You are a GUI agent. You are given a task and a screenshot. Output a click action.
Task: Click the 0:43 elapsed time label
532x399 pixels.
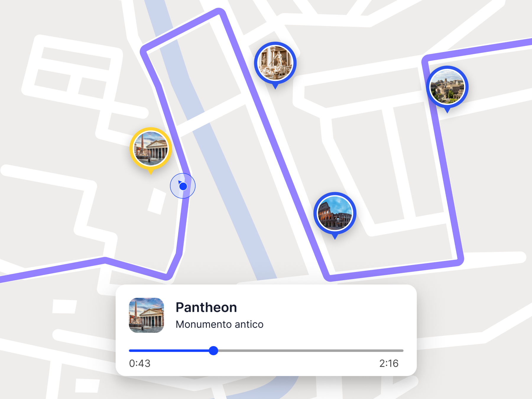(140, 363)
